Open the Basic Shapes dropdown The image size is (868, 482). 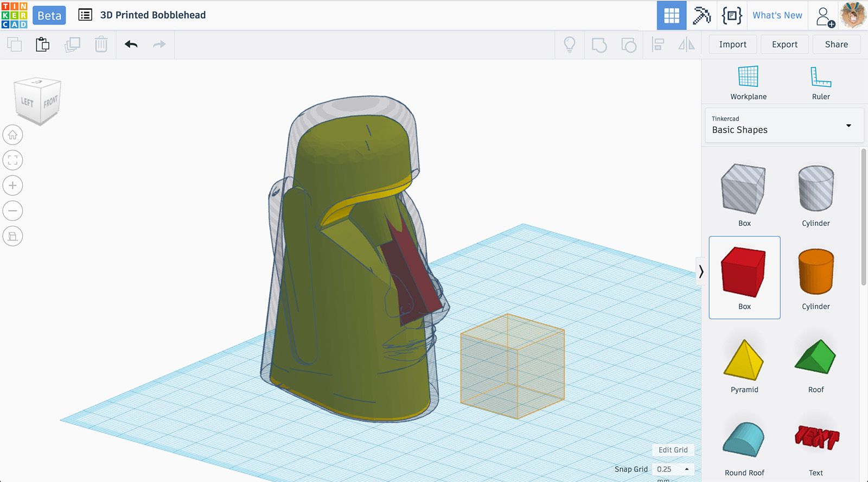pyautogui.click(x=784, y=125)
